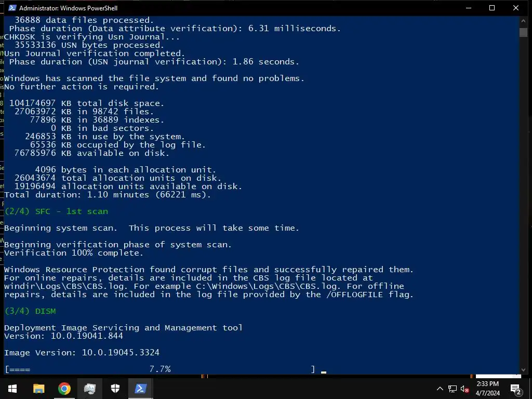The height and width of the screenshot is (399, 532).
Task: Open the Windows Start menu
Action: pos(12,389)
